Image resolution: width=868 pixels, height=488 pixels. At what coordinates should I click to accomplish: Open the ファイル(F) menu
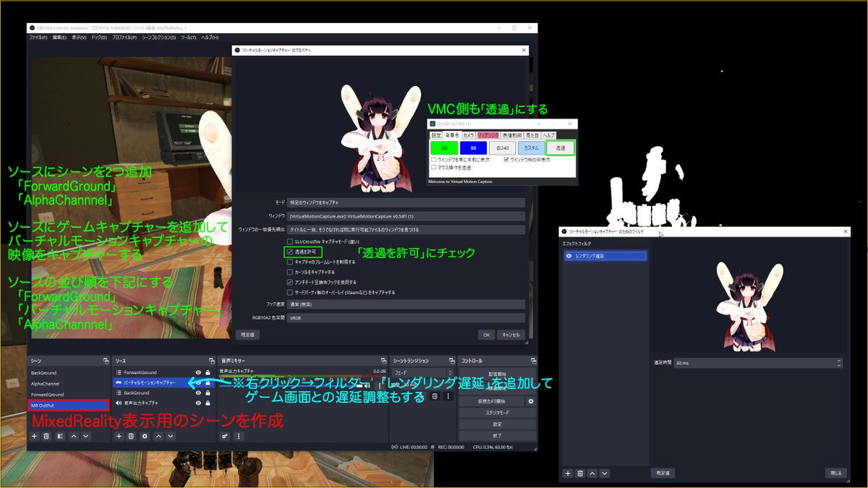tap(38, 37)
